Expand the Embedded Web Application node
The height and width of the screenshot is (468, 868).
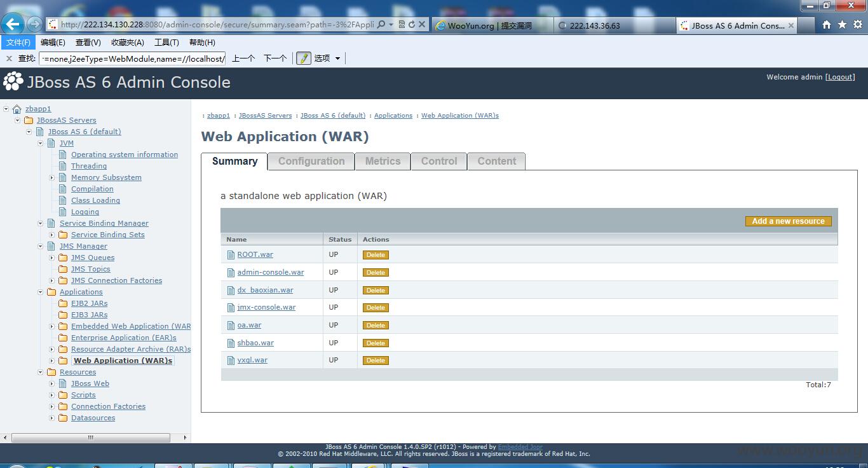click(52, 326)
